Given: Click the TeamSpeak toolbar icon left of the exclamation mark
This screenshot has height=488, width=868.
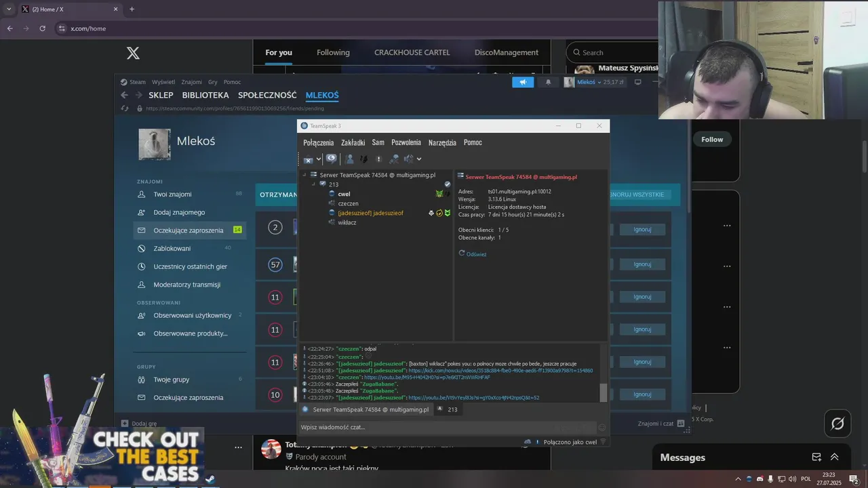Looking at the screenshot, I should [x=364, y=159].
